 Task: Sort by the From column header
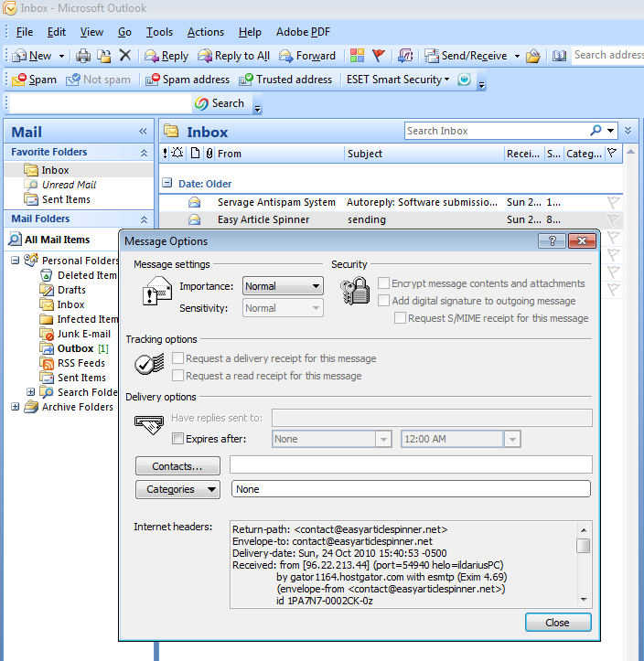pyautogui.click(x=279, y=154)
